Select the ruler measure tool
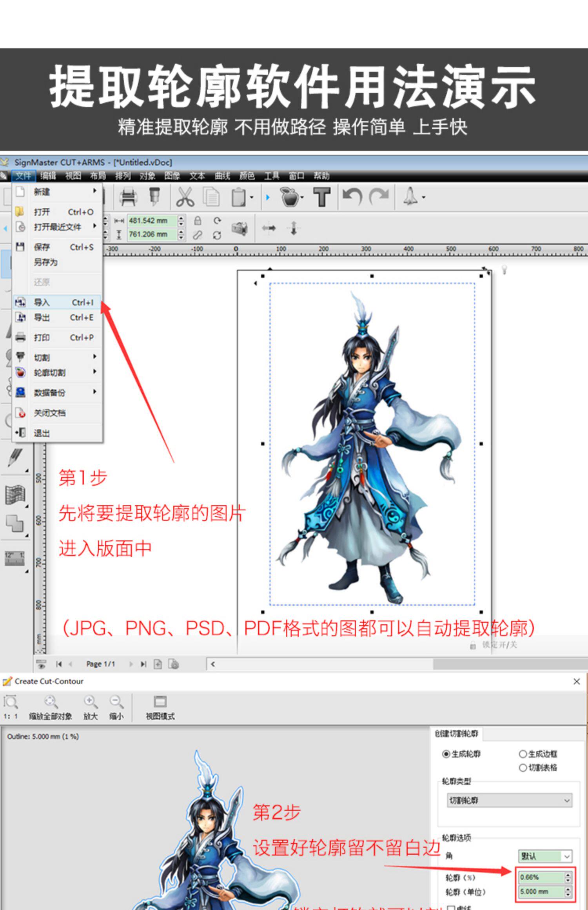 15,558
